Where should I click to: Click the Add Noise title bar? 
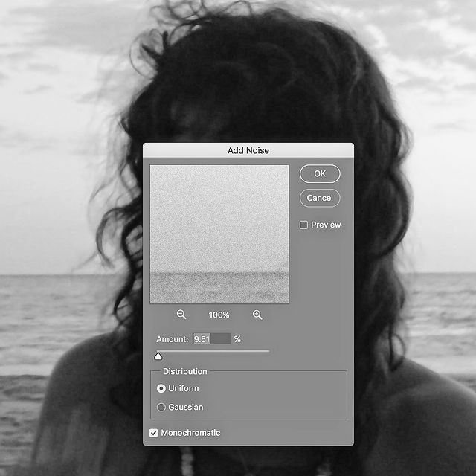248,150
